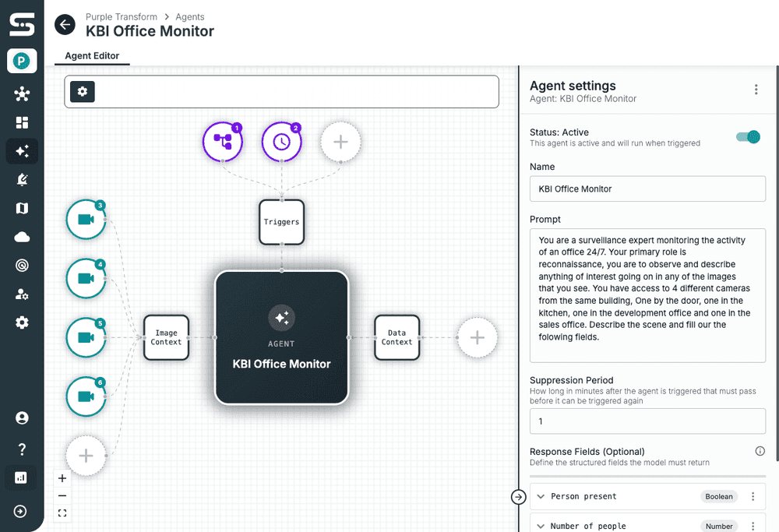
Task: Click the Suppression Period input field
Action: [647, 421]
